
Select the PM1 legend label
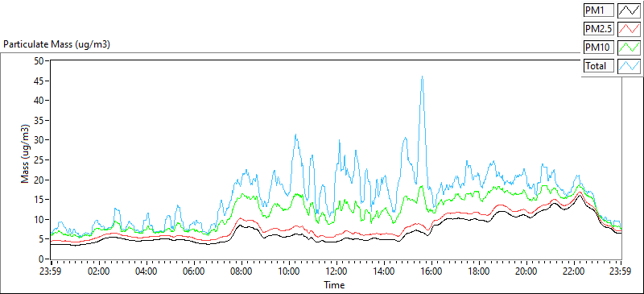(598, 10)
